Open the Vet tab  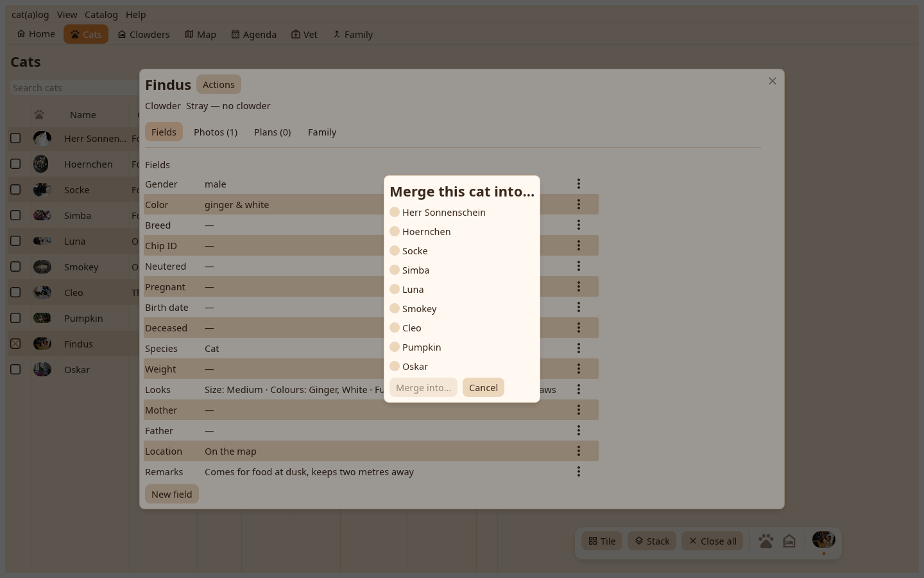tap(304, 34)
